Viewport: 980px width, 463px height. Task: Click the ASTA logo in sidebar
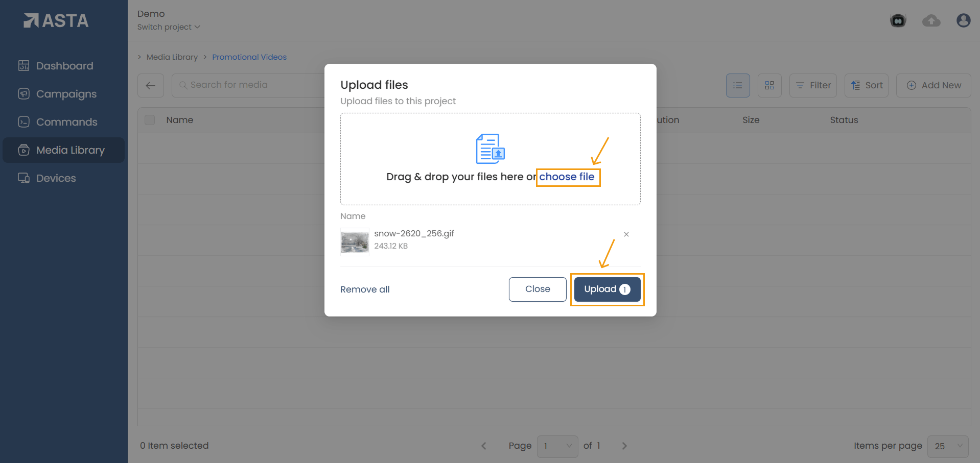pyautogui.click(x=56, y=20)
